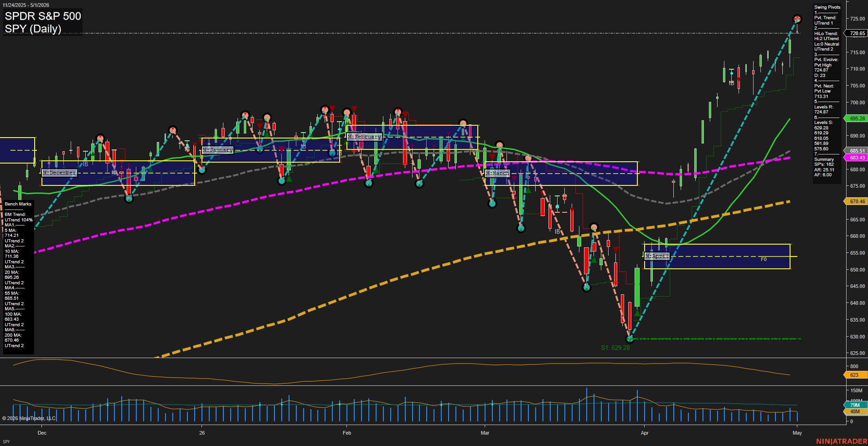The width and height of the screenshot is (868, 446).
Task: Click the swing pivot high marker near 725
Action: point(797,19)
